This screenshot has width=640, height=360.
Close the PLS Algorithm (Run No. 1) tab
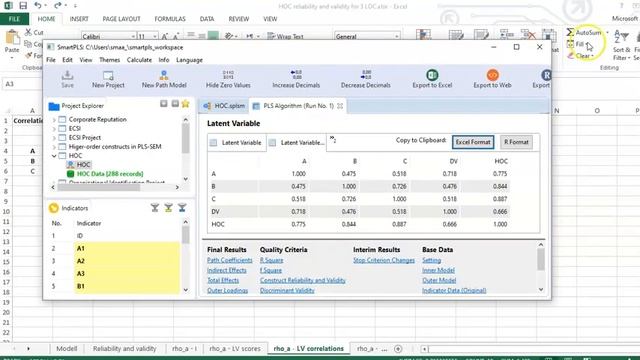point(340,106)
